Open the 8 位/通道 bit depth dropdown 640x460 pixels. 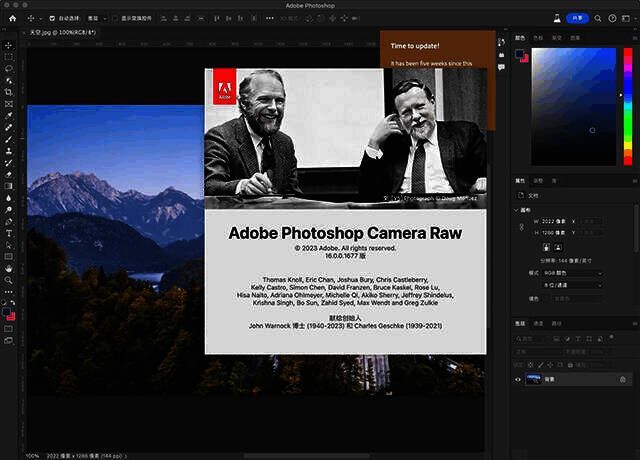(x=572, y=284)
